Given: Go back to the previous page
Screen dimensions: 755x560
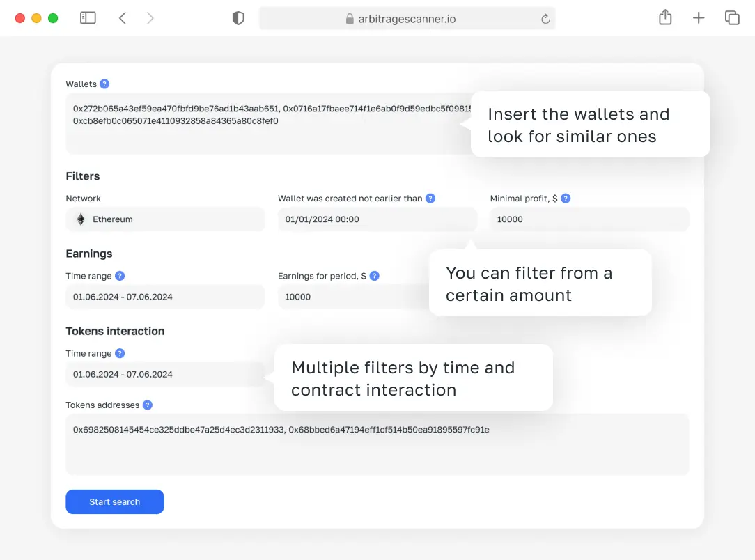Looking at the screenshot, I should (x=123, y=18).
